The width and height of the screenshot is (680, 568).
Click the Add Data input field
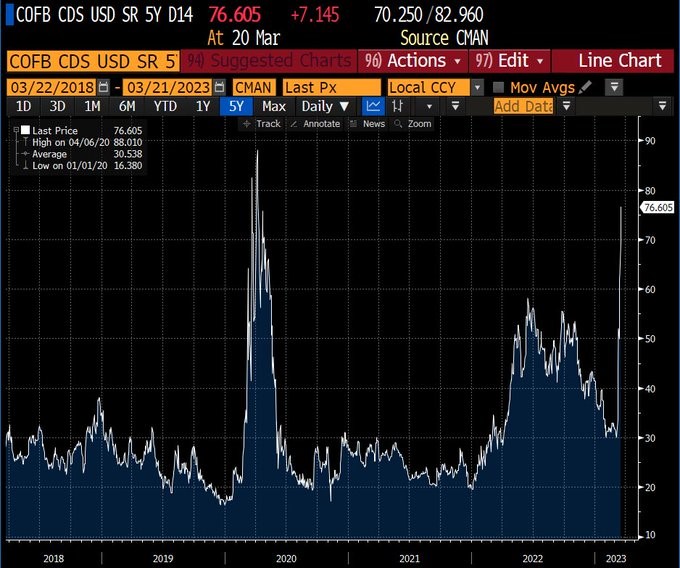pyautogui.click(x=523, y=106)
